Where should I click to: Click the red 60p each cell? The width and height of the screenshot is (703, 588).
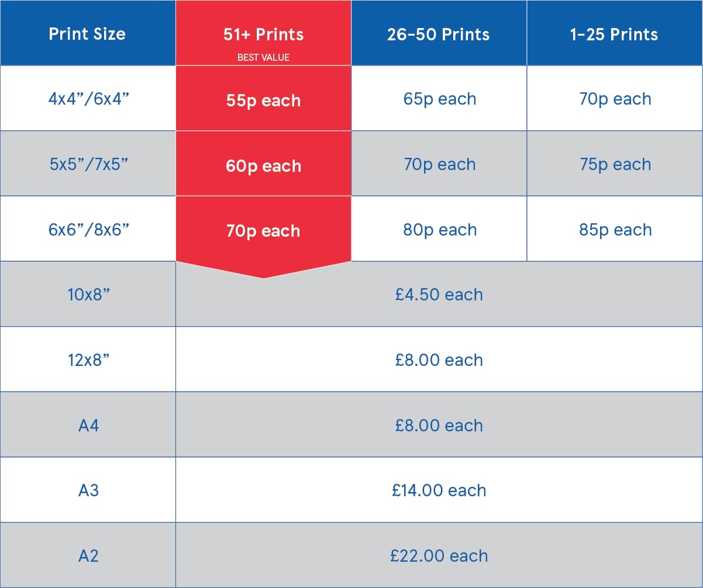pos(263,164)
